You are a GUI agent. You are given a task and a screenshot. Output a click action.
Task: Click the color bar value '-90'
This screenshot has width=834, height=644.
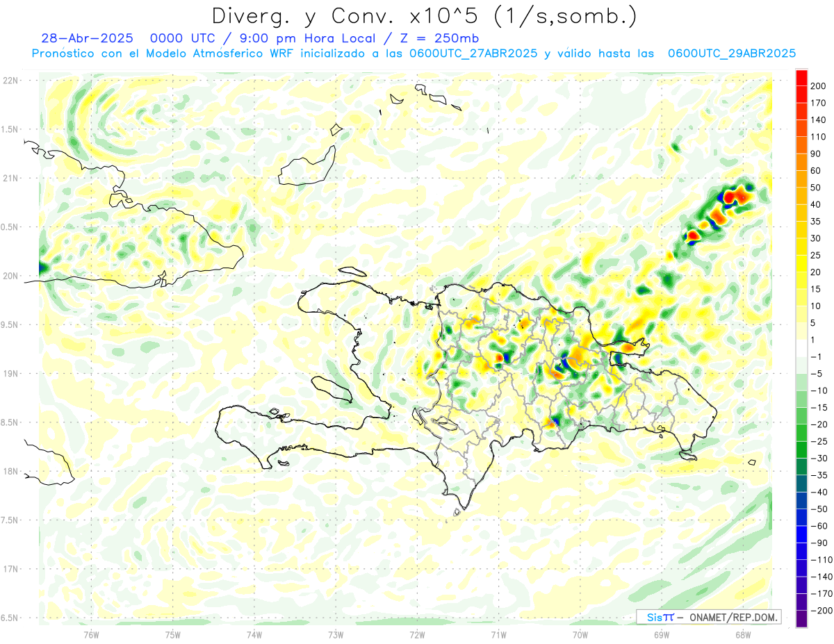[819, 543]
